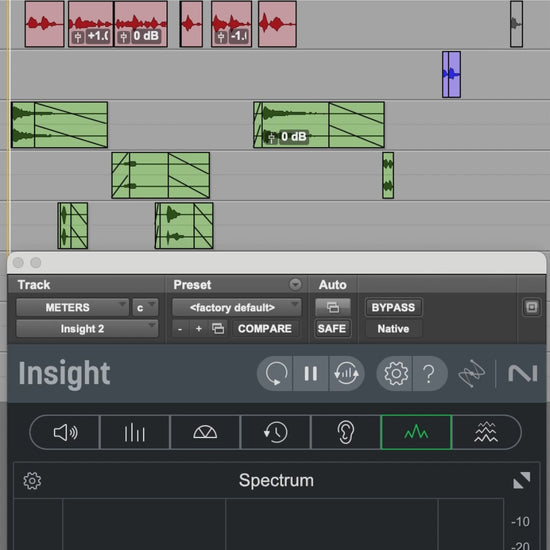Select the narrow red clip in middle
The width and height of the screenshot is (550, 550).
[x=191, y=24]
